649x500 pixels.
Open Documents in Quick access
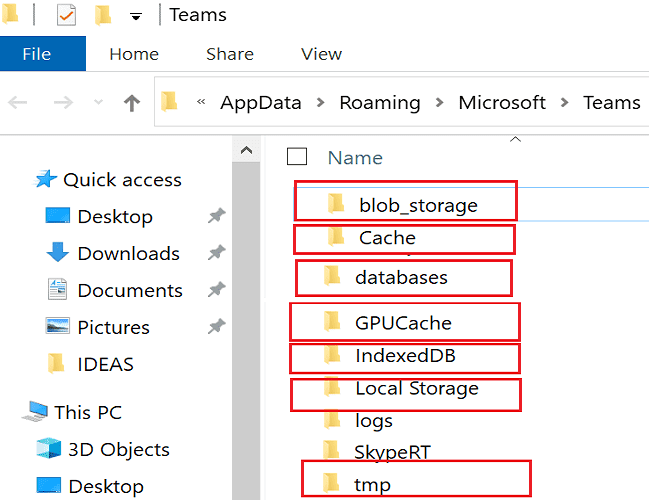(x=130, y=290)
